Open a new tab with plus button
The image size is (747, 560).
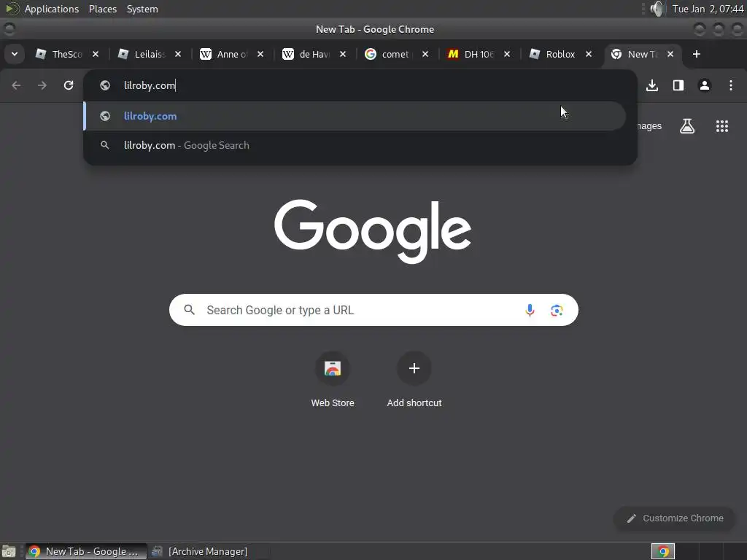click(697, 54)
